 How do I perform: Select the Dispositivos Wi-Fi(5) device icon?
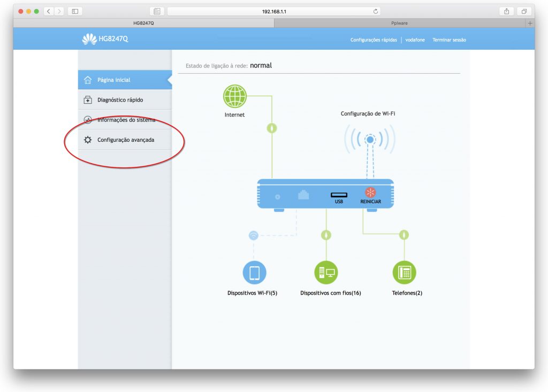tap(255, 272)
